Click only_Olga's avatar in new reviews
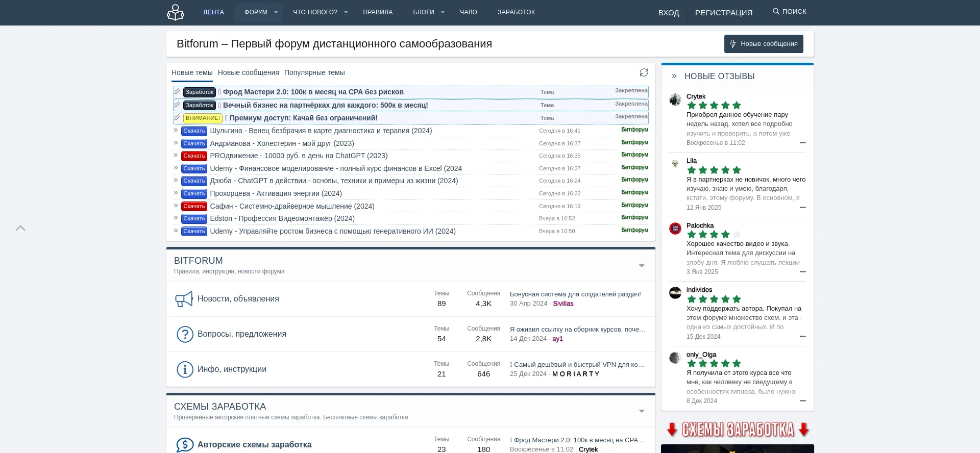Screen dimensions: 980x453 click(x=675, y=358)
